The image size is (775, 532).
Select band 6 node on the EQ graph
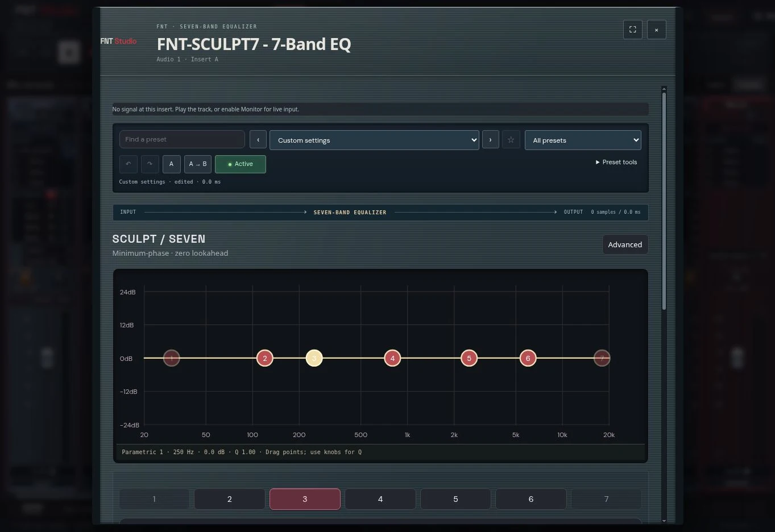[528, 358]
